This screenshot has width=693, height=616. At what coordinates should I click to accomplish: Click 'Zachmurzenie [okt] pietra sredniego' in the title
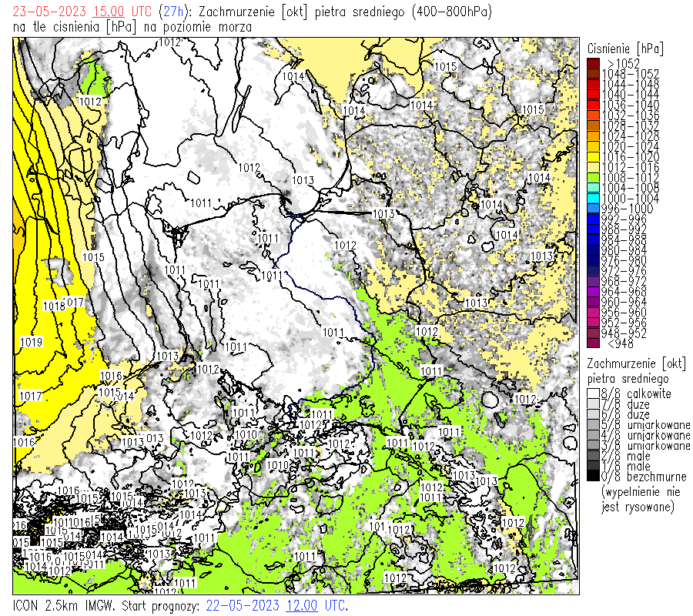point(302,12)
